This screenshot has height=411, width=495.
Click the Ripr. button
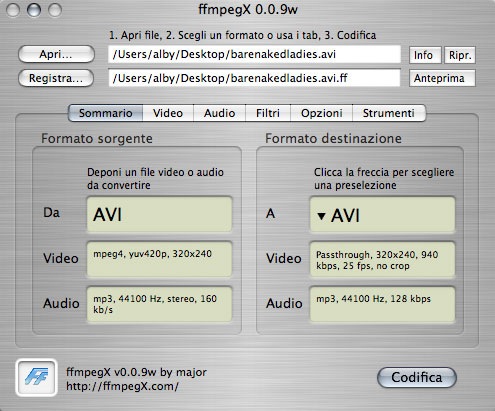click(460, 55)
